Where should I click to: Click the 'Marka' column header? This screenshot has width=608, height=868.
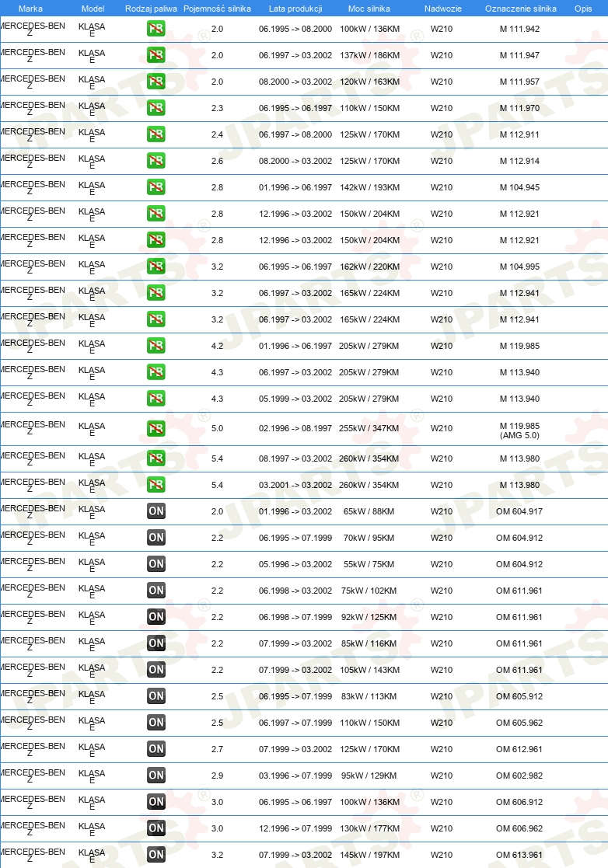pos(30,9)
